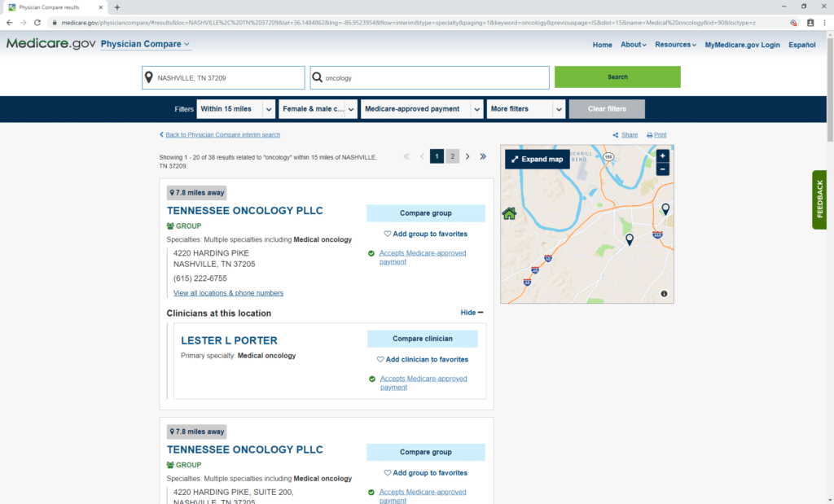Image resolution: width=834 pixels, height=504 pixels.
Task: Compare group for second Tennessee Oncology result
Action: 425,452
